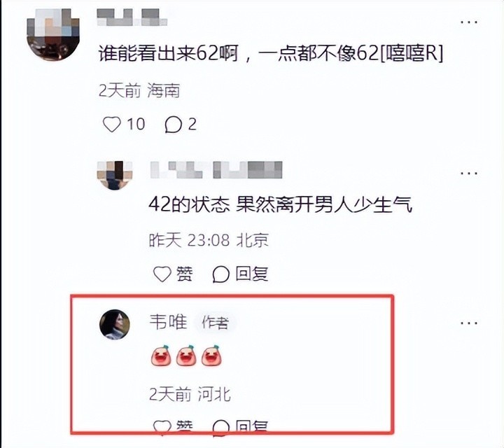Image resolution: width=504 pixels, height=448 pixels.
Task: Open three-dot menu on the Beijing reply
Action: tap(468, 173)
